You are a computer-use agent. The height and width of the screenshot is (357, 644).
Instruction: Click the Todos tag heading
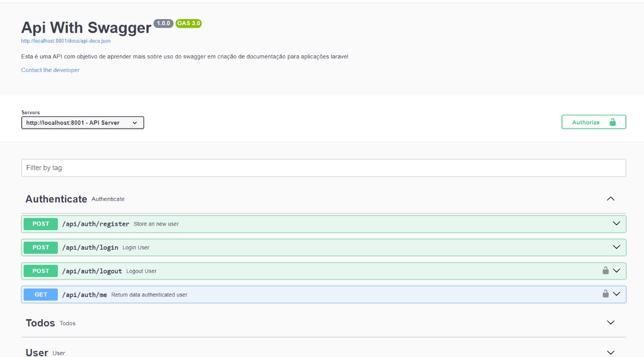coord(40,323)
